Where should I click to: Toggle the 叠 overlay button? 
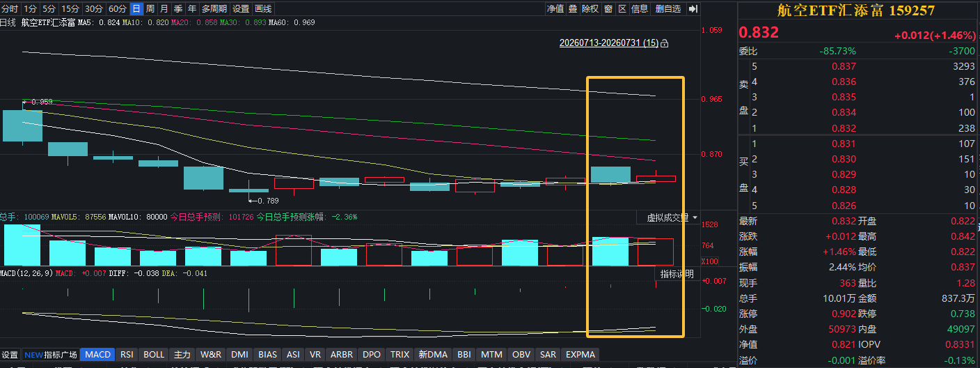coord(573,9)
